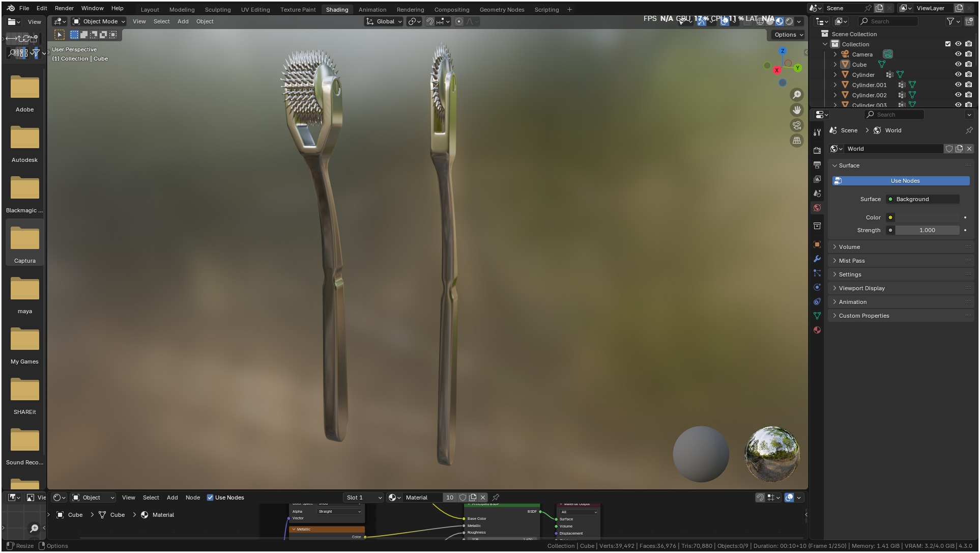The image size is (980, 553).
Task: Open the Object Mode dropdown
Action: click(x=99, y=21)
